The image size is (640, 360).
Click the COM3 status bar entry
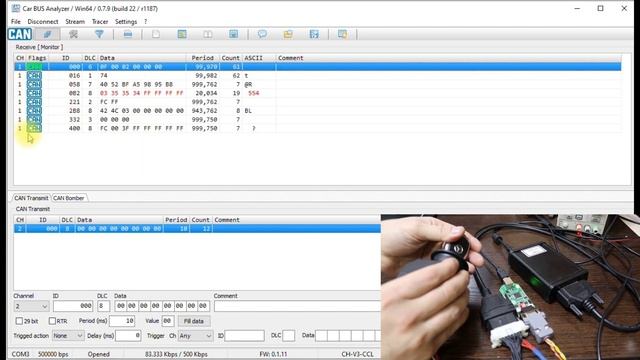(20, 354)
